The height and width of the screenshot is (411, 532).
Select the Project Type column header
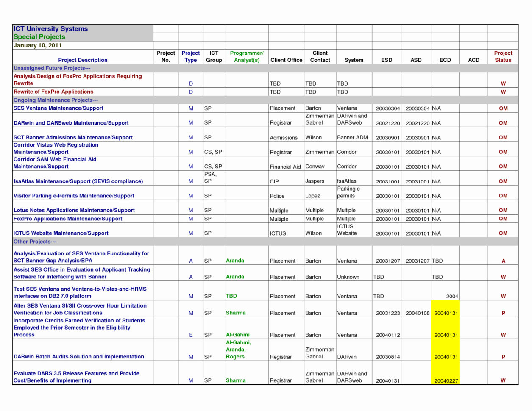point(190,56)
